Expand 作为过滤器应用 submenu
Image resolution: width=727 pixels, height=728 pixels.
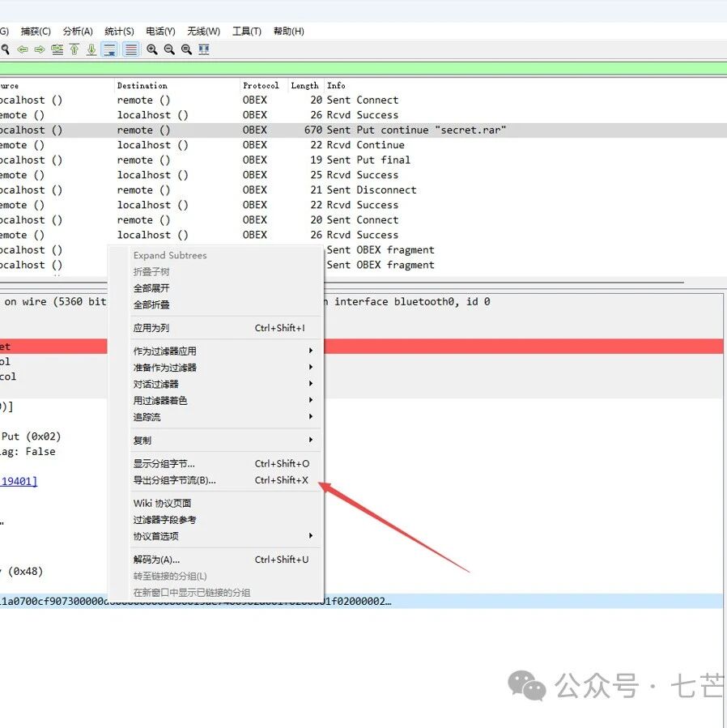pyautogui.click(x=215, y=351)
